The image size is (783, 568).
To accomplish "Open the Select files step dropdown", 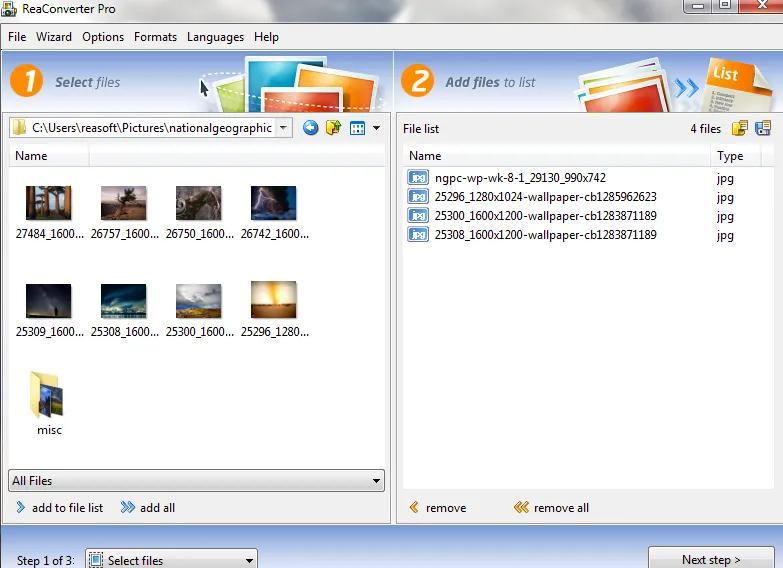I will pos(171,560).
